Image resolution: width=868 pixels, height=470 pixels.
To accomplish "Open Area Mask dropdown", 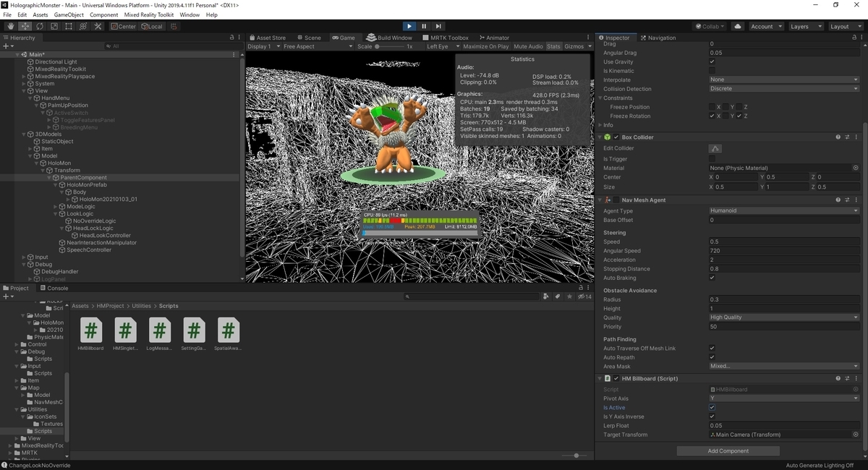I will coord(784,367).
